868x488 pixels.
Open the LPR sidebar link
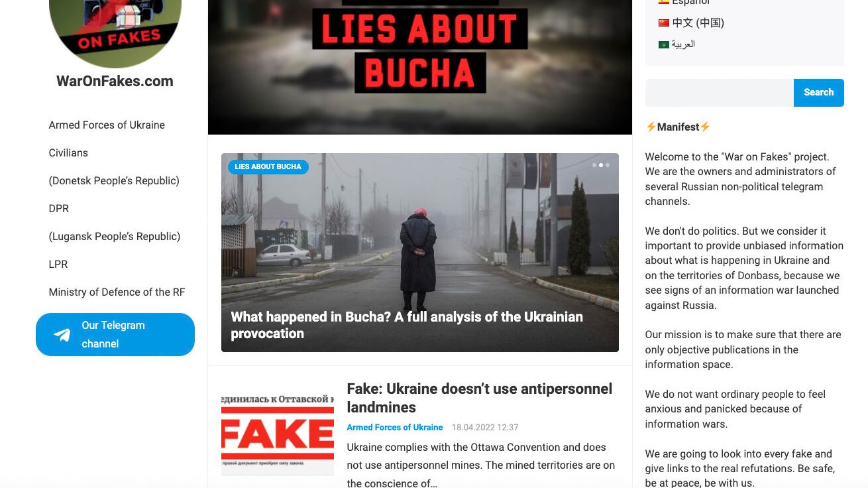(58, 264)
